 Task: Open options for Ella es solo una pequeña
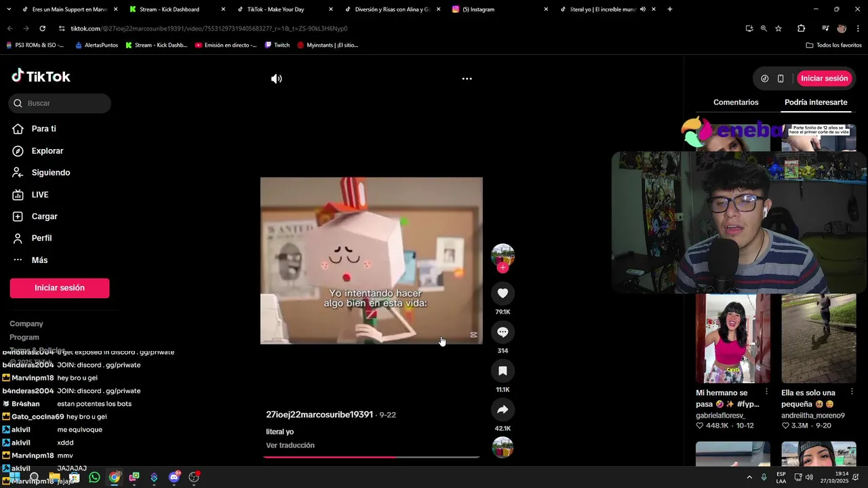point(852,392)
